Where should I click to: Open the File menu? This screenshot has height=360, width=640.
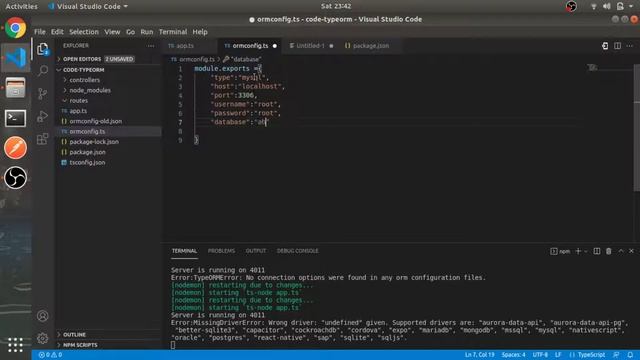click(40, 32)
